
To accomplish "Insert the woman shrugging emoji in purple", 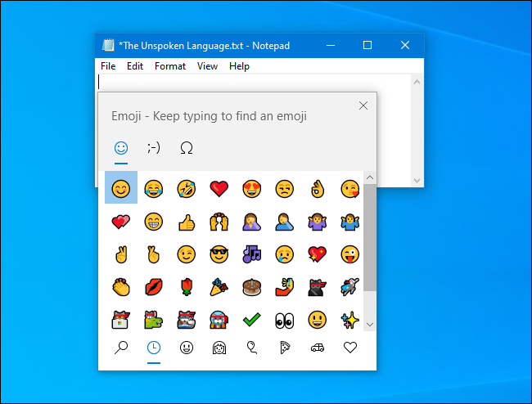I will click(318, 222).
